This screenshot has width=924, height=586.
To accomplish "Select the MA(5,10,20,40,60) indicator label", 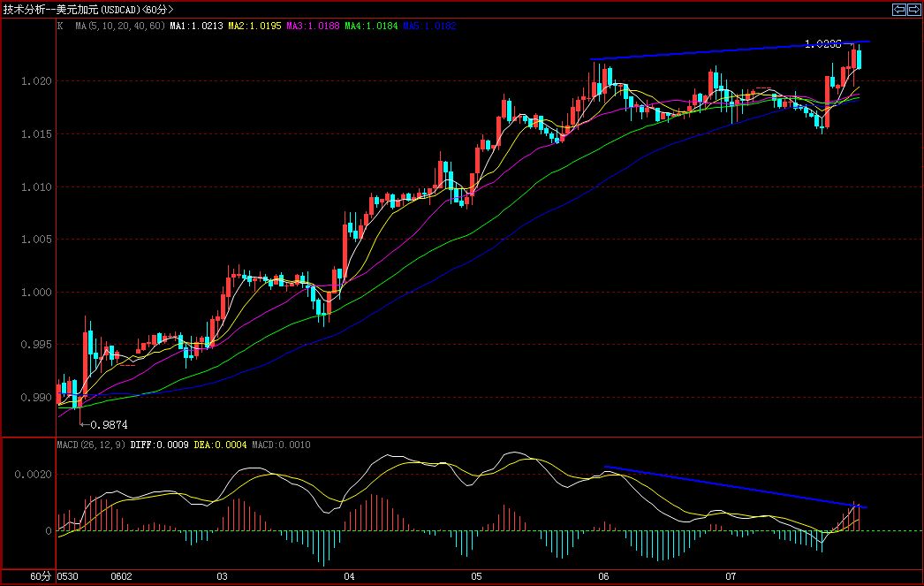I will pyautogui.click(x=119, y=26).
